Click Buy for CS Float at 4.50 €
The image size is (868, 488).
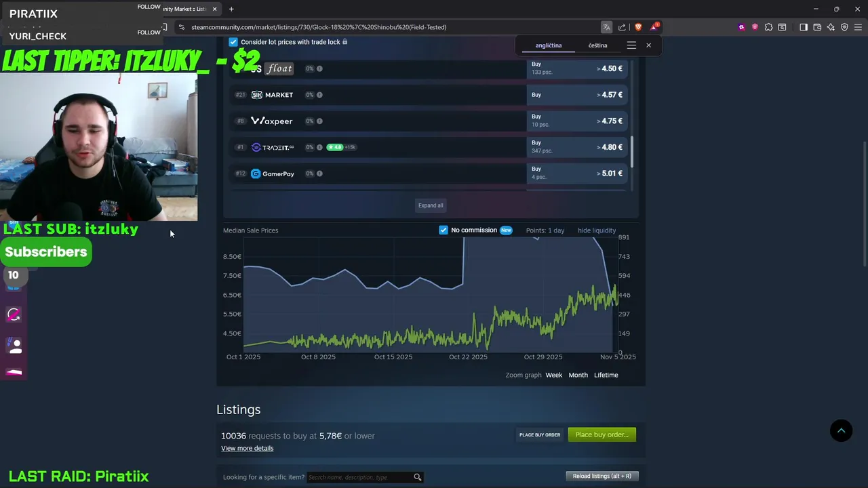pos(577,68)
